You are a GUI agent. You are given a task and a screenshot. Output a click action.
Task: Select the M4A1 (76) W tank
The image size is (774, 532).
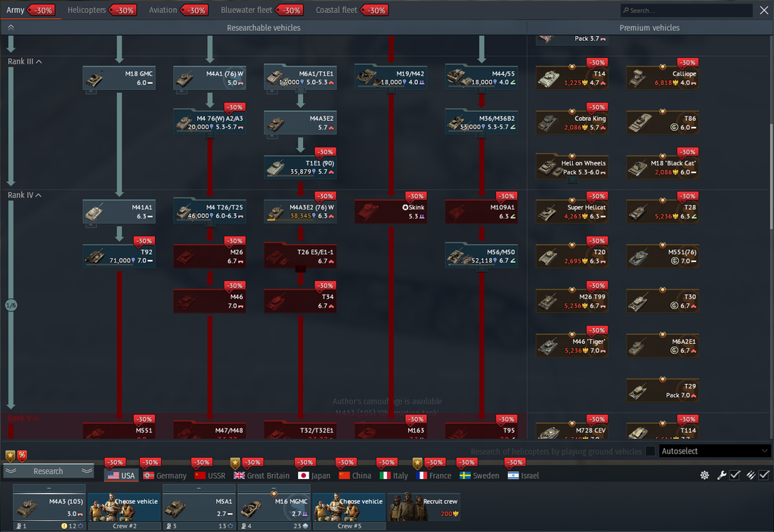pyautogui.click(x=210, y=78)
